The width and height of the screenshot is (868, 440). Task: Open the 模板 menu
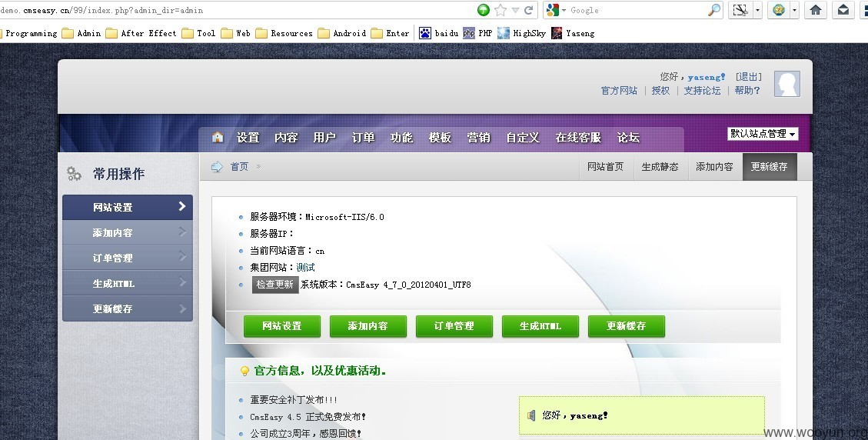440,138
